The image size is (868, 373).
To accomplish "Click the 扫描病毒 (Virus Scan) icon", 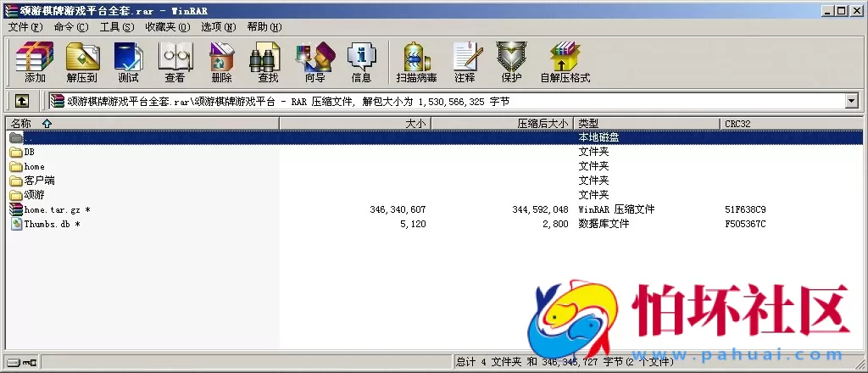I will (416, 57).
